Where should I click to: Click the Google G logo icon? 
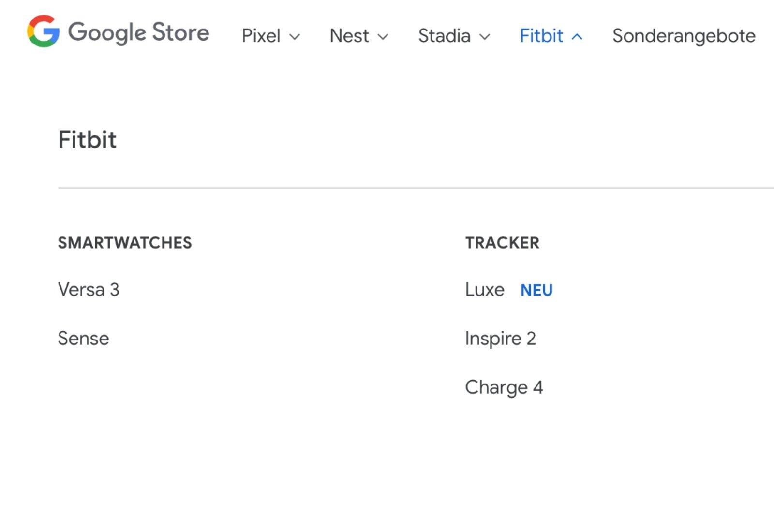pyautogui.click(x=43, y=31)
